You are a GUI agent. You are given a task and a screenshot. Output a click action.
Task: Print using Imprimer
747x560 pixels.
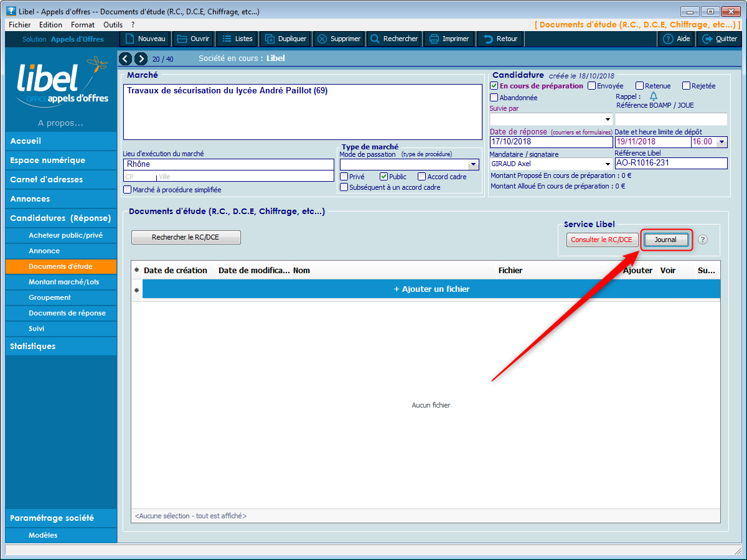449,39
